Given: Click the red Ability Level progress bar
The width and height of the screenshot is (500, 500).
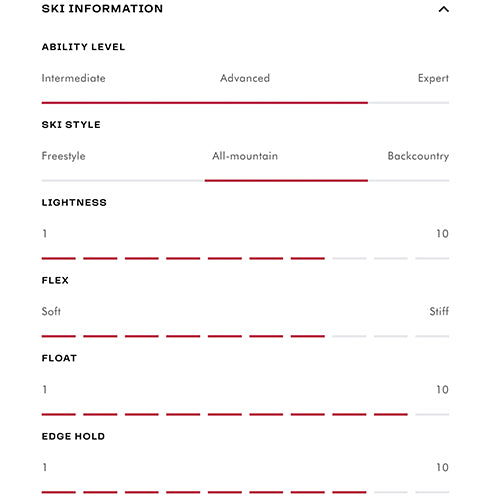Looking at the screenshot, I should [205, 103].
